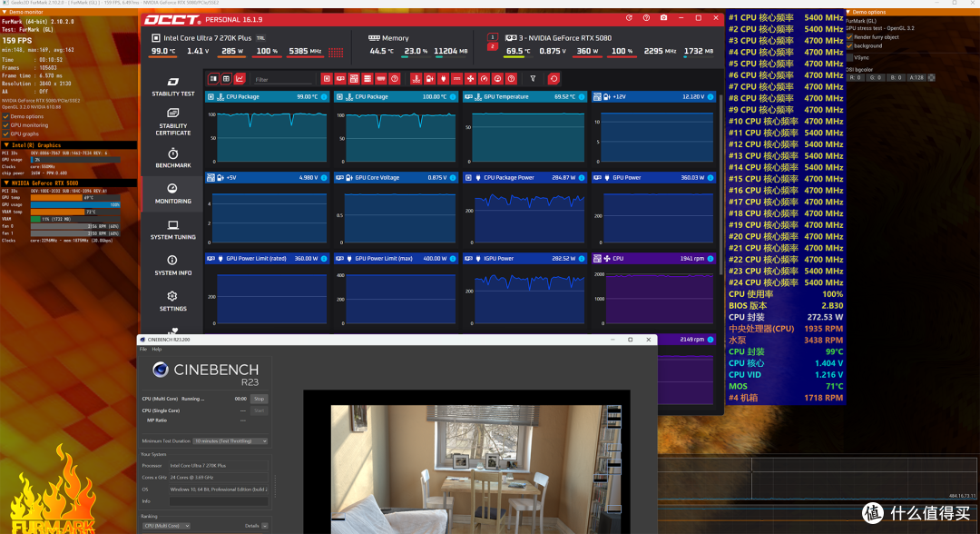Click the R: 0 bgcolor value
The image size is (980, 534).
pyautogui.click(x=855, y=77)
